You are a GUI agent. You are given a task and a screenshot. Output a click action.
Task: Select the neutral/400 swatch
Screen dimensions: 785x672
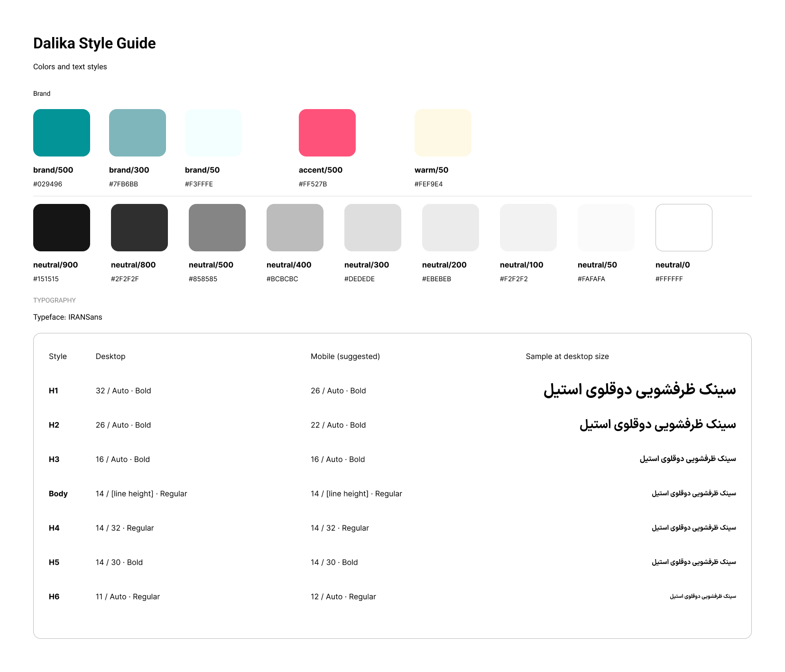coord(295,228)
